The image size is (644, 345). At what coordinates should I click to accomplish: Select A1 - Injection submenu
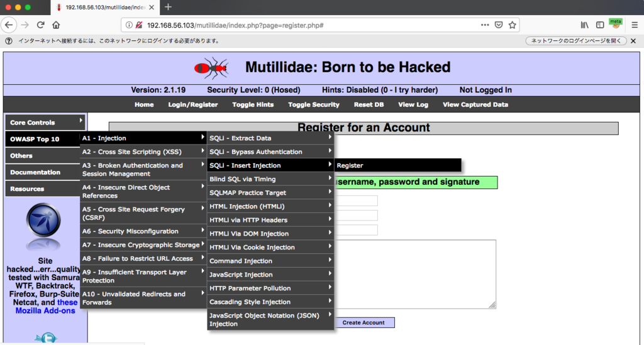143,138
